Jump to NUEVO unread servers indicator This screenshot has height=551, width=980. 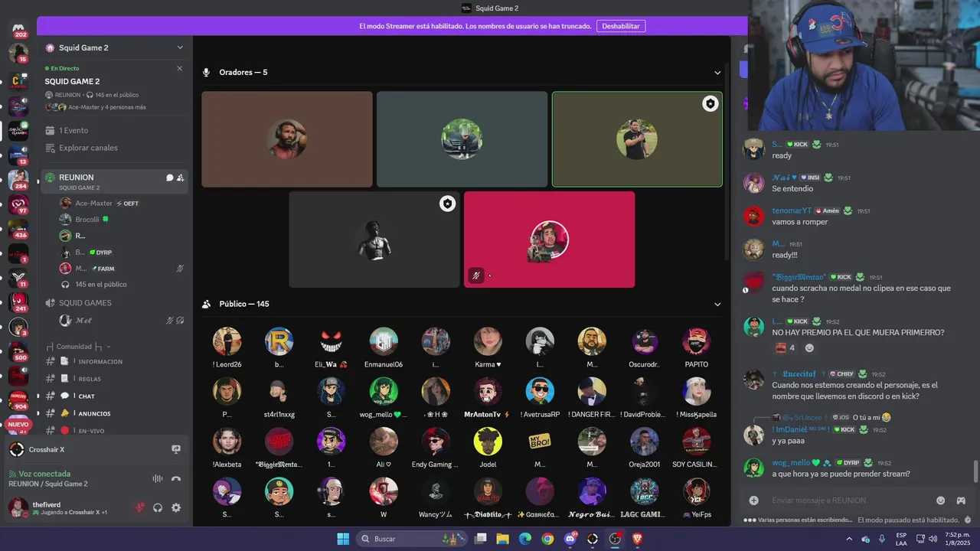coord(18,425)
